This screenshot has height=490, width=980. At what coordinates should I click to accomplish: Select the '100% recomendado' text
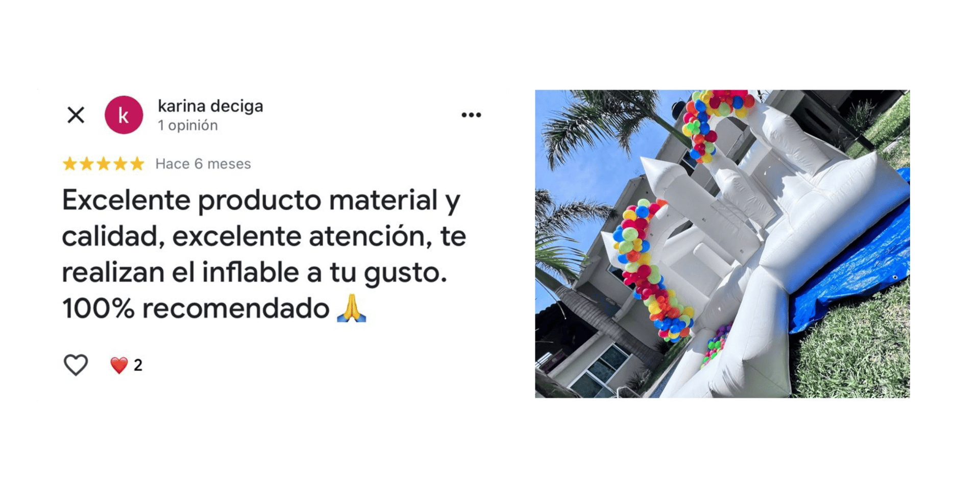click(x=195, y=308)
